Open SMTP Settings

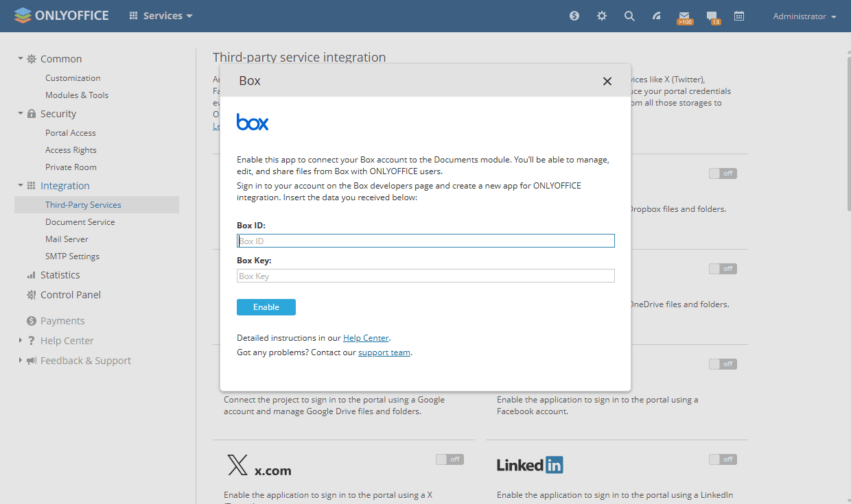coord(72,256)
